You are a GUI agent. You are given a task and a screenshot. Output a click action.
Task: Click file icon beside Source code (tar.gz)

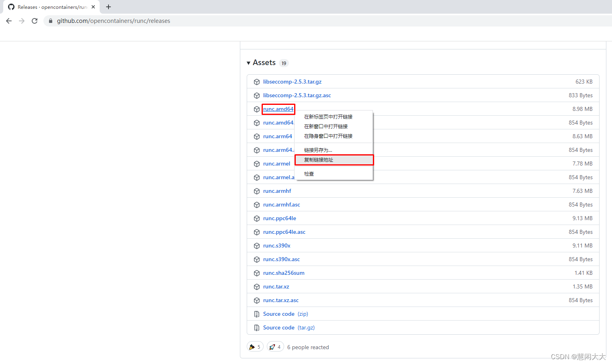click(x=257, y=328)
